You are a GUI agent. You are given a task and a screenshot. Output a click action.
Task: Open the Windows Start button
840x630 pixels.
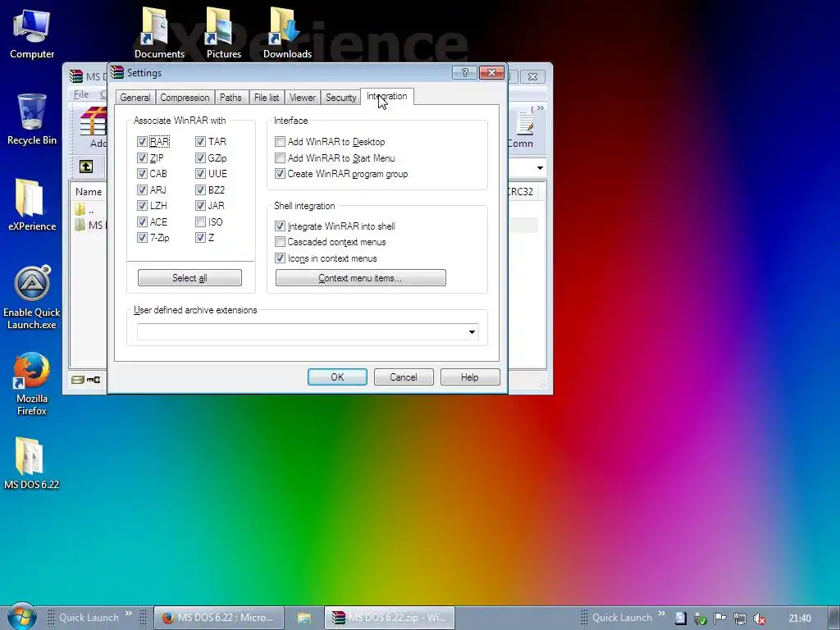point(21,616)
